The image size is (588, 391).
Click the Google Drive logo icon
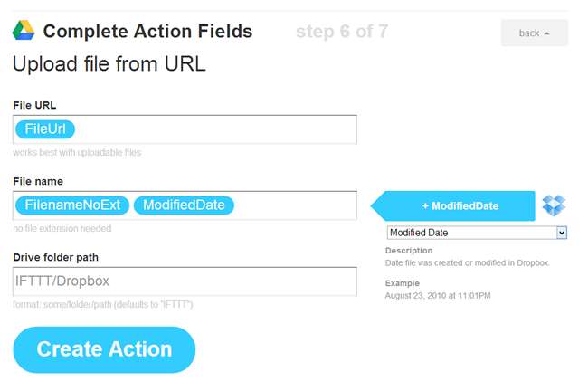point(24,33)
